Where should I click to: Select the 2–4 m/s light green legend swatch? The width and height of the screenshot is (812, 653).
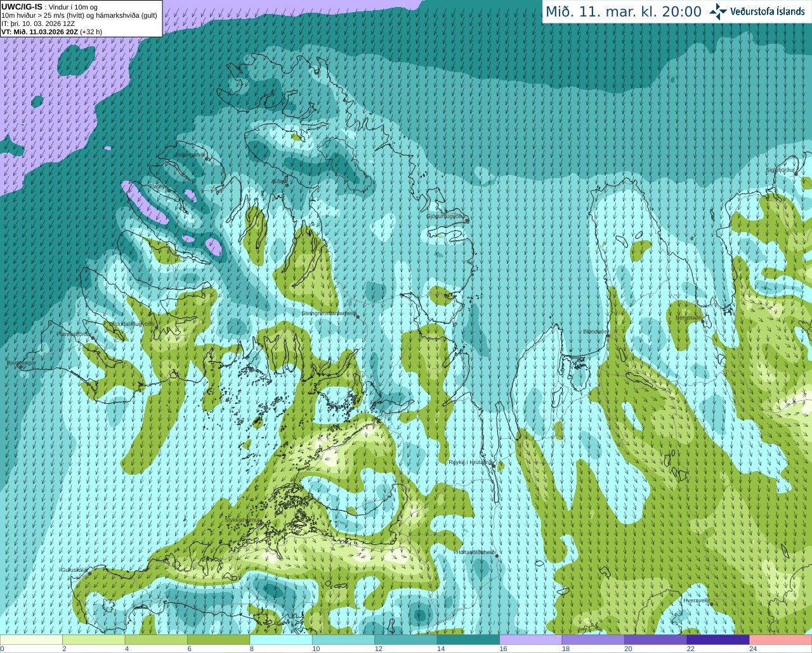[94, 640]
